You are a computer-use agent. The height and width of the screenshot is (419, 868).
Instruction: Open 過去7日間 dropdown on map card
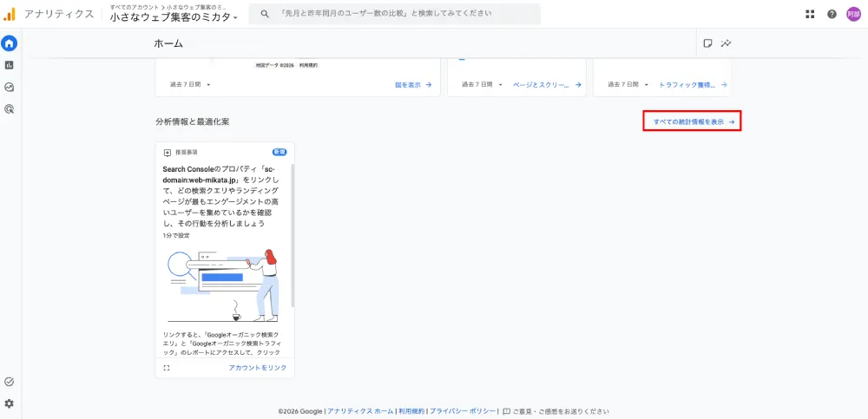[x=190, y=85]
